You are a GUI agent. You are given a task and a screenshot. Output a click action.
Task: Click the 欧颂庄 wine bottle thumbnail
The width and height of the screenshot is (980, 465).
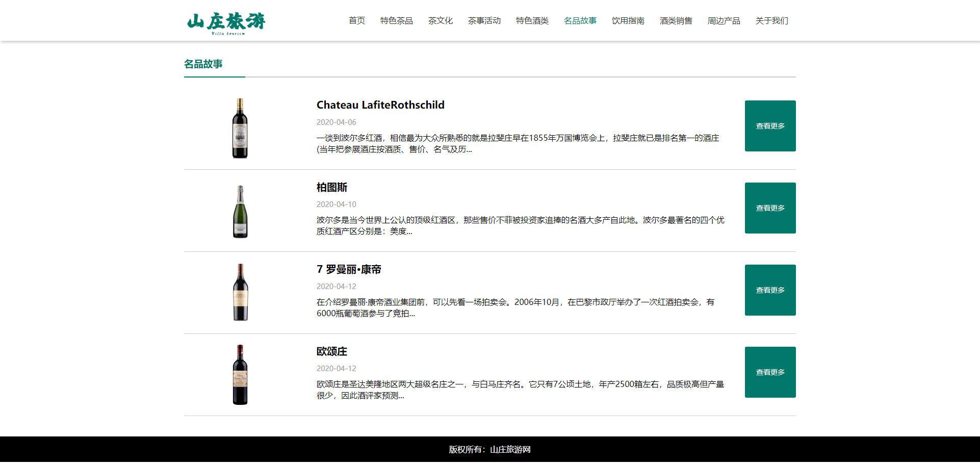(x=240, y=375)
